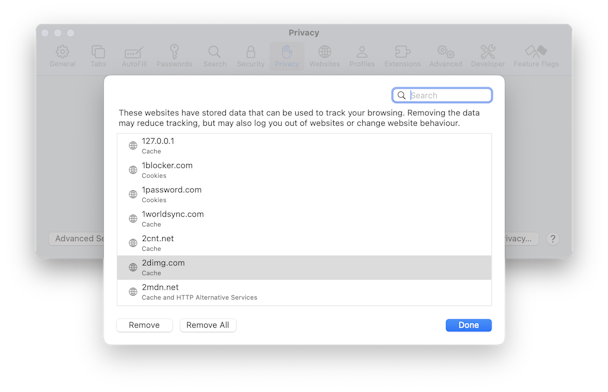Confirm with the blue Done button
This screenshot has height=392, width=608.
click(468, 325)
